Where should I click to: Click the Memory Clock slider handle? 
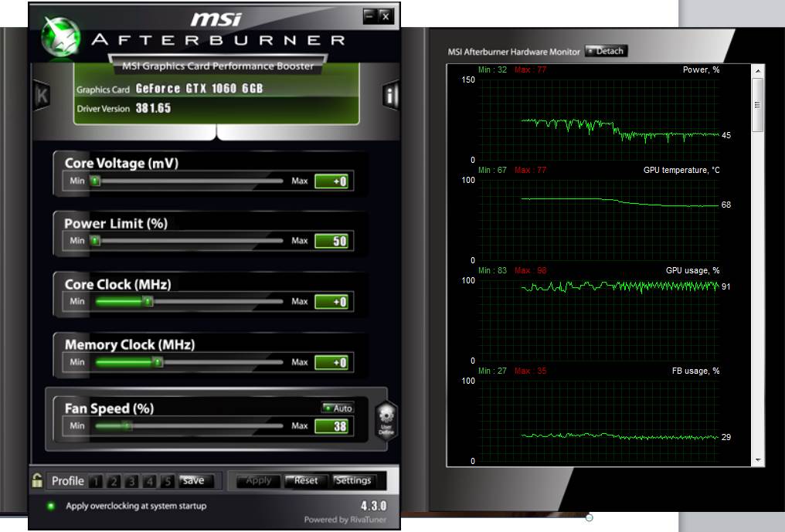click(x=158, y=362)
